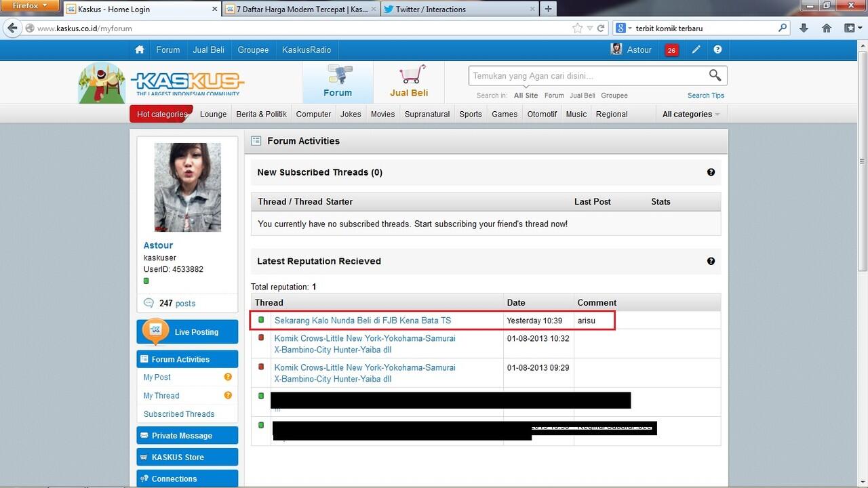Open Jual Beli in top navigation bar
The image size is (868, 488).
(208, 49)
